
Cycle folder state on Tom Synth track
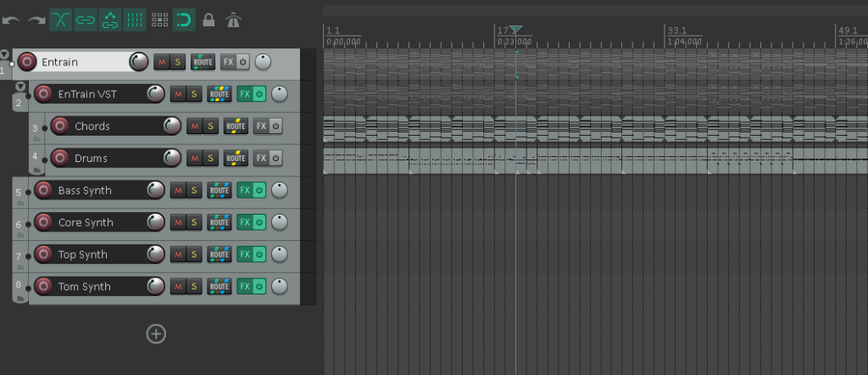pos(19,296)
